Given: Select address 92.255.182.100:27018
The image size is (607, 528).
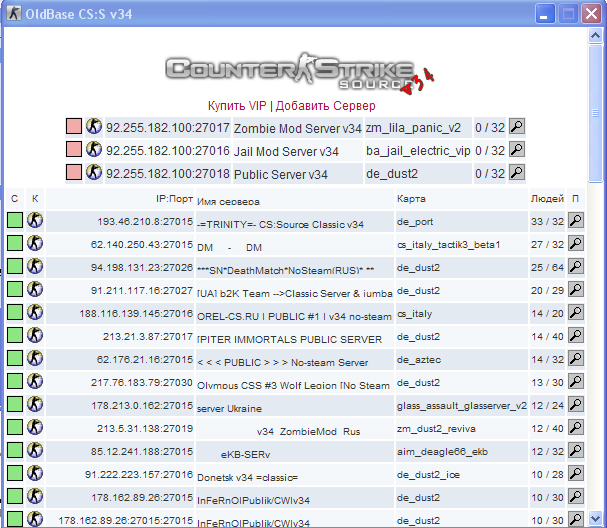Looking at the screenshot, I should 168,173.
